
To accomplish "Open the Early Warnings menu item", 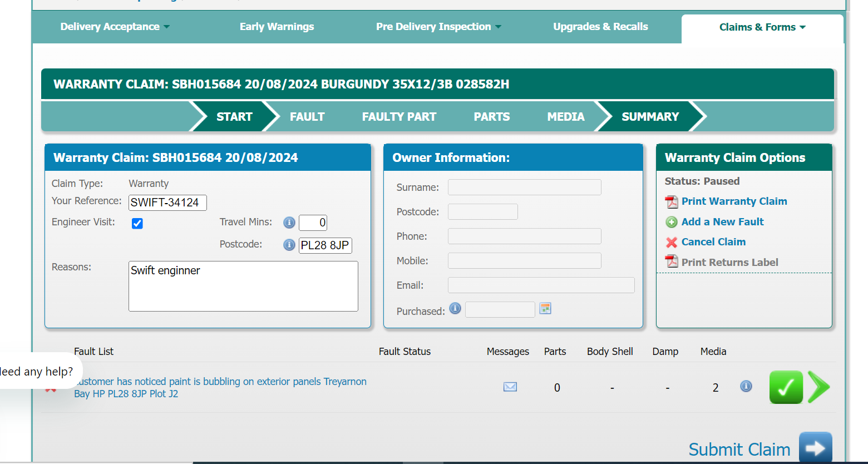I will click(277, 27).
